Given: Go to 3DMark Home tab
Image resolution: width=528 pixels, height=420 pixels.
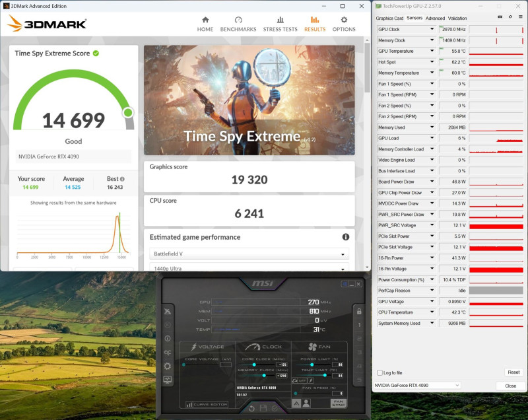Looking at the screenshot, I should [x=205, y=24].
